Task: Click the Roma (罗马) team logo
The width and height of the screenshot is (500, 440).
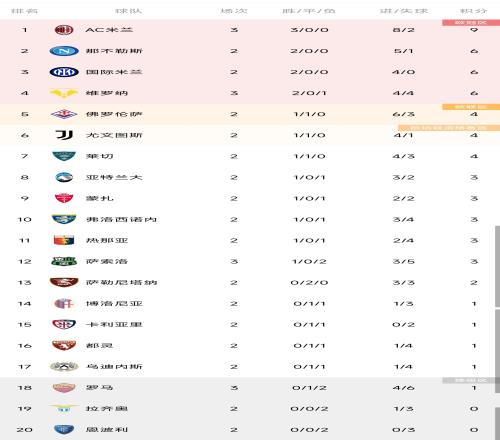Action: (x=64, y=387)
